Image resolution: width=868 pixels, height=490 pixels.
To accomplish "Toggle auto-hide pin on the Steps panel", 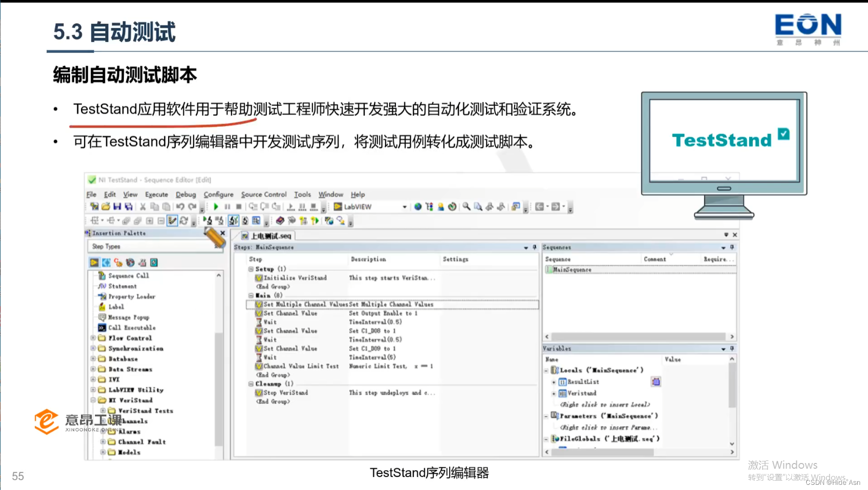I will pos(534,247).
